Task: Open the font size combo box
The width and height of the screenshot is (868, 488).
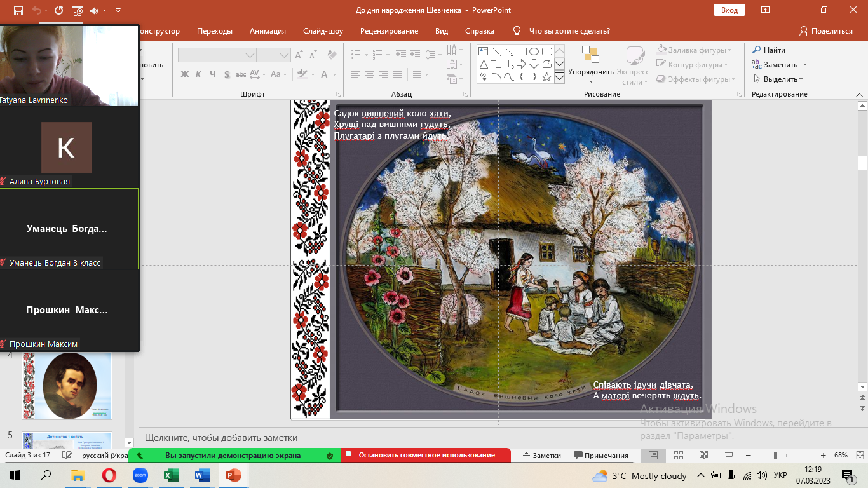Action: click(274, 55)
